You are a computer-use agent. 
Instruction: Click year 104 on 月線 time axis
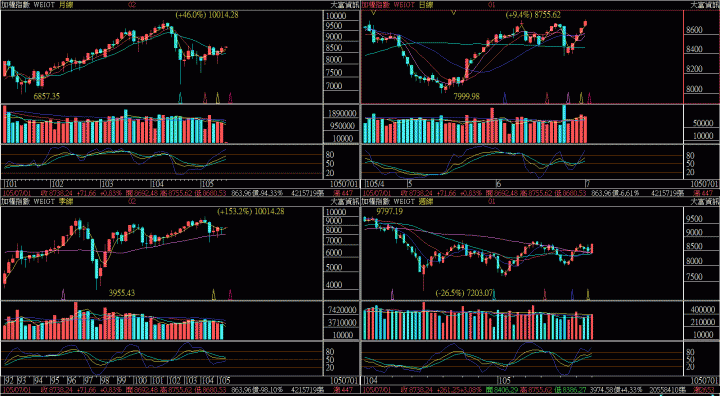click(158, 183)
